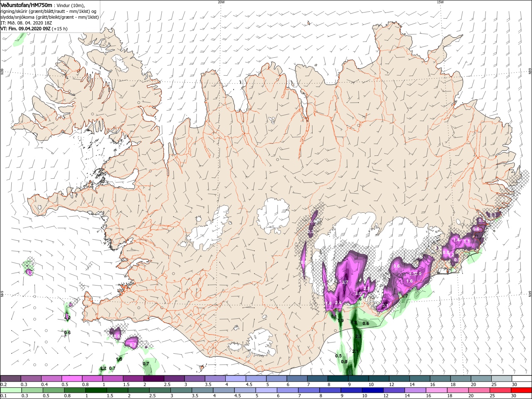Click the '3.0' precipitation value on map
This screenshot has width=532, height=399.
coord(358,293)
